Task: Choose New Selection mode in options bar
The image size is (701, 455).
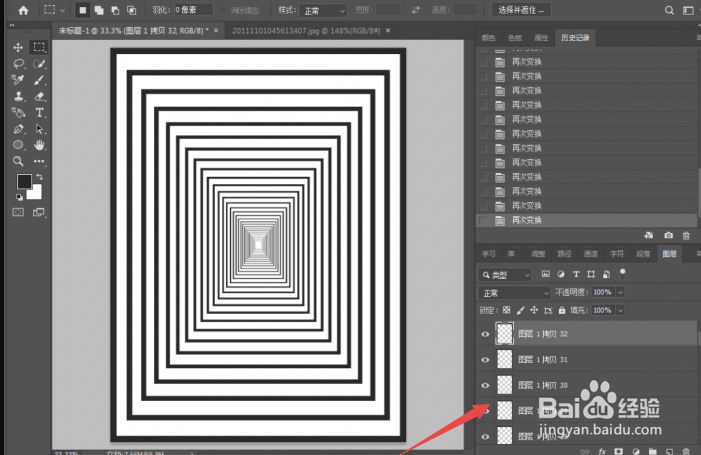Action: [x=82, y=10]
